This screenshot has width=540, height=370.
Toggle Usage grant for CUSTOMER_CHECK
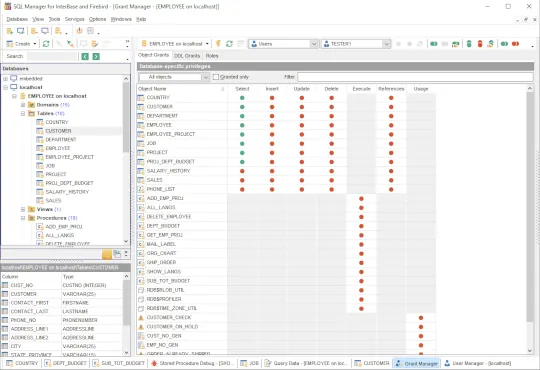pos(421,318)
